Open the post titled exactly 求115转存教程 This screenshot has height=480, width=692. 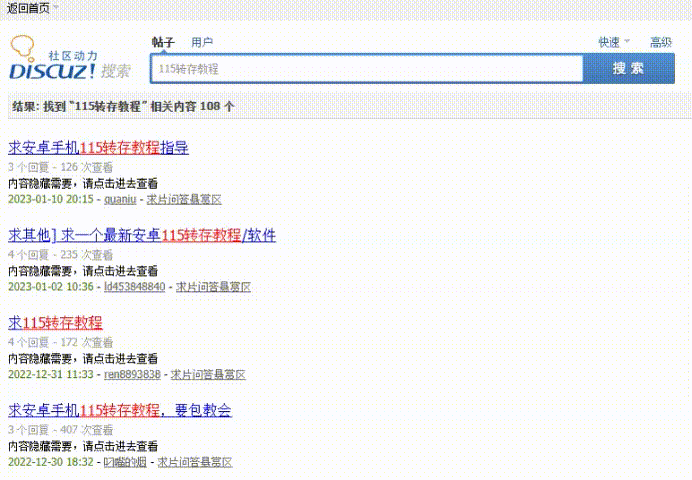(55, 323)
